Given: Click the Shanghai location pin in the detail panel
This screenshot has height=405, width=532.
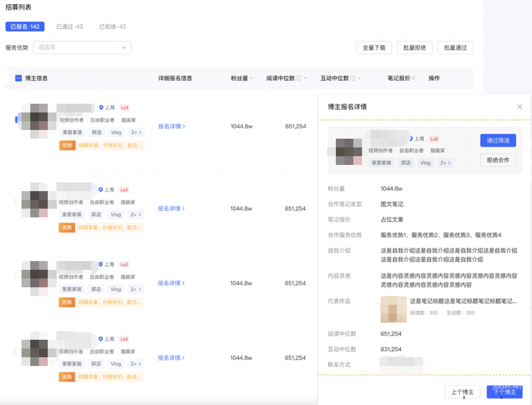Looking at the screenshot, I should [414, 139].
